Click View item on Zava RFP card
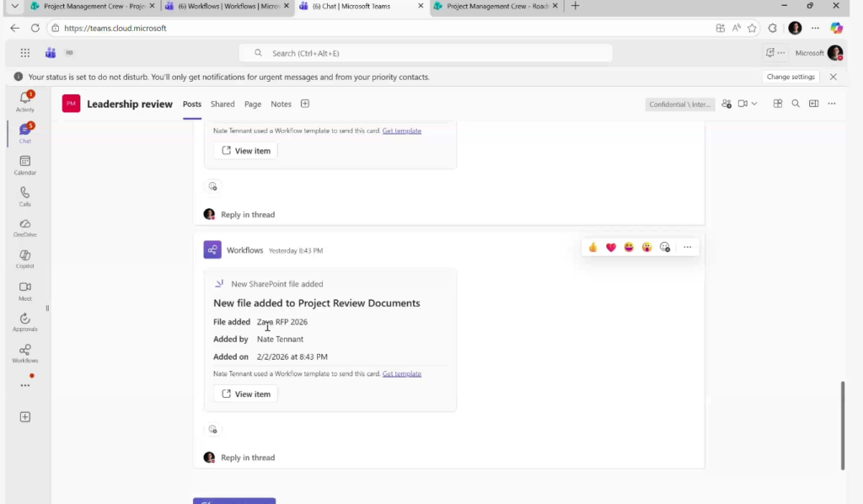863x504 pixels. click(245, 394)
